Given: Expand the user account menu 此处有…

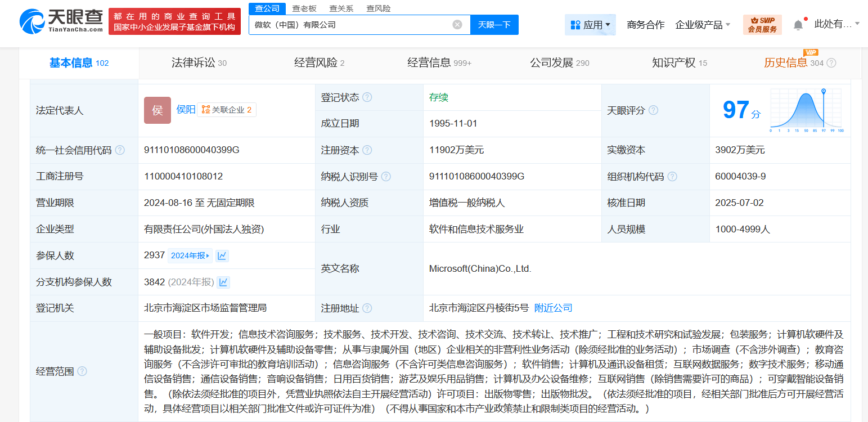Looking at the screenshot, I should click(837, 24).
